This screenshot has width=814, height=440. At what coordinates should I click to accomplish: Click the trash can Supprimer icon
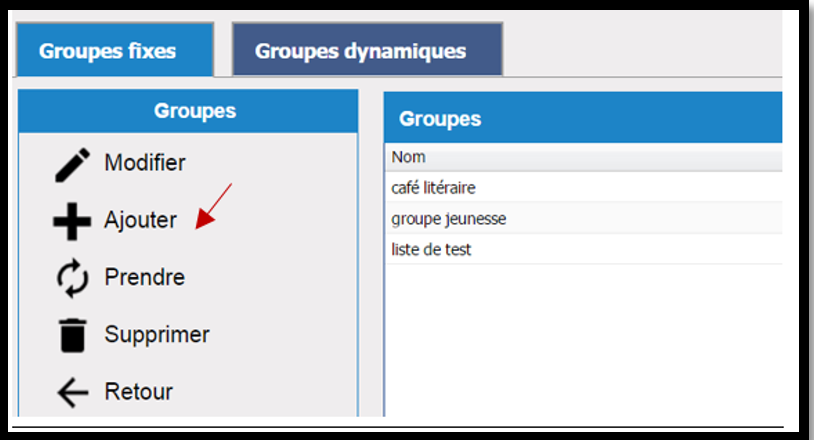click(72, 336)
